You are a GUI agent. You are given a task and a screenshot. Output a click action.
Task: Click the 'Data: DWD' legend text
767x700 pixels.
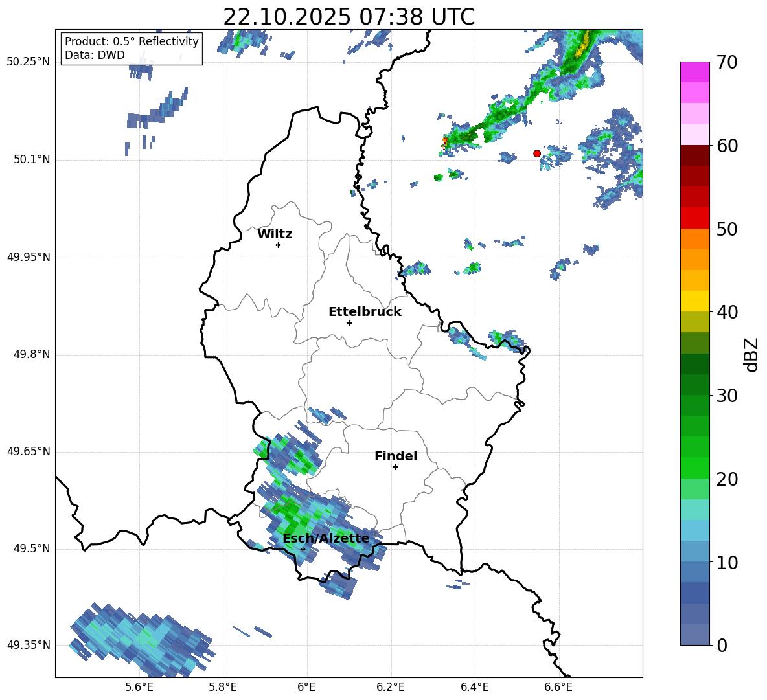[95, 55]
